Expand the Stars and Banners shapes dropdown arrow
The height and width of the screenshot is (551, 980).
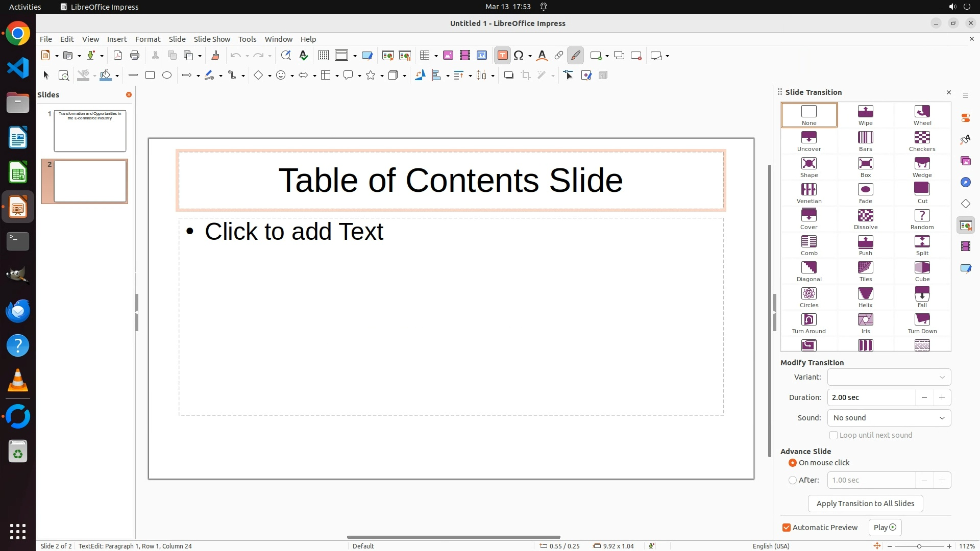pos(382,76)
